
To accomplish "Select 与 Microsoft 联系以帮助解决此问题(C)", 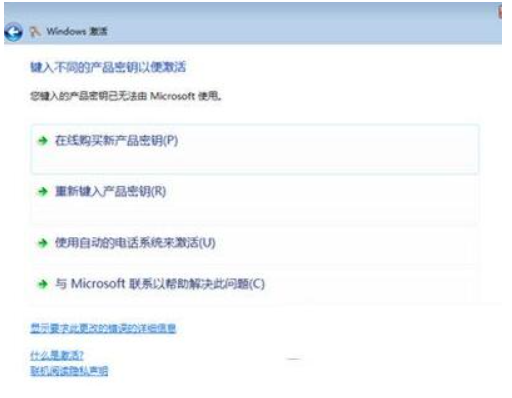I will coord(160,284).
